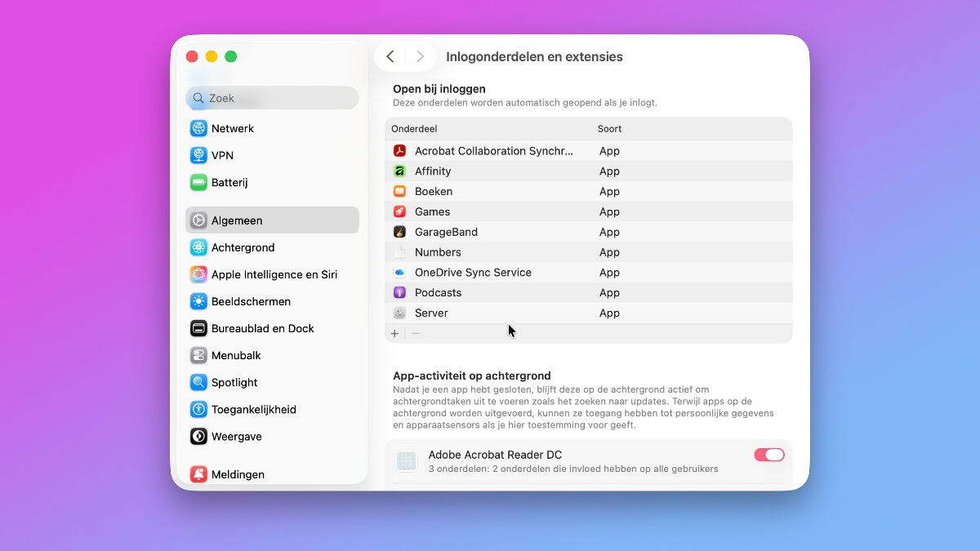Open Achtergrond settings pane

coord(272,247)
